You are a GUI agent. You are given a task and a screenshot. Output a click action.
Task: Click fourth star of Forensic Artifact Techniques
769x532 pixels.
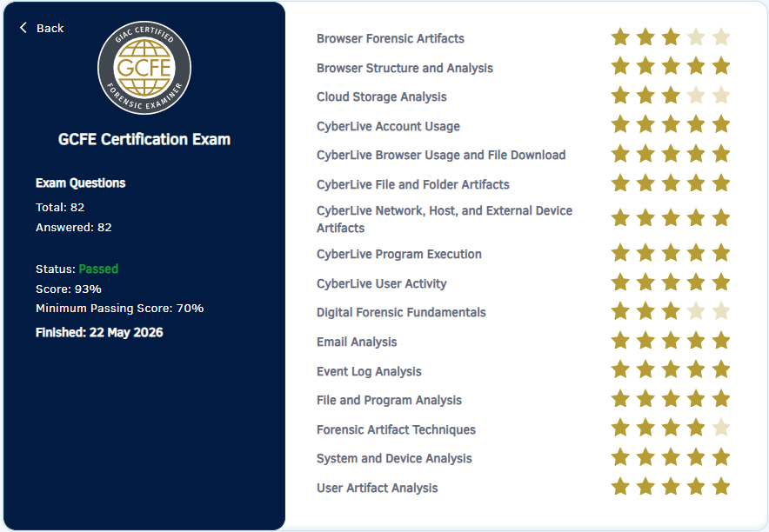click(x=696, y=428)
